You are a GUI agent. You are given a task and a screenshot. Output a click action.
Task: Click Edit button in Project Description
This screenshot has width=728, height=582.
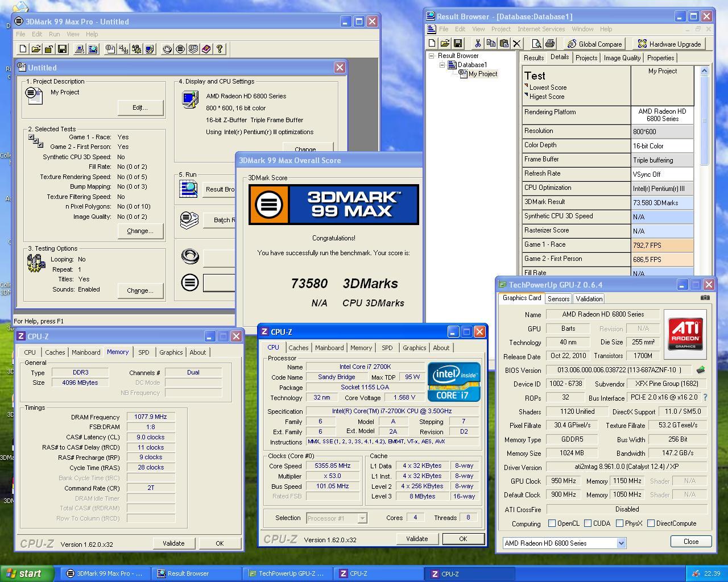140,107
